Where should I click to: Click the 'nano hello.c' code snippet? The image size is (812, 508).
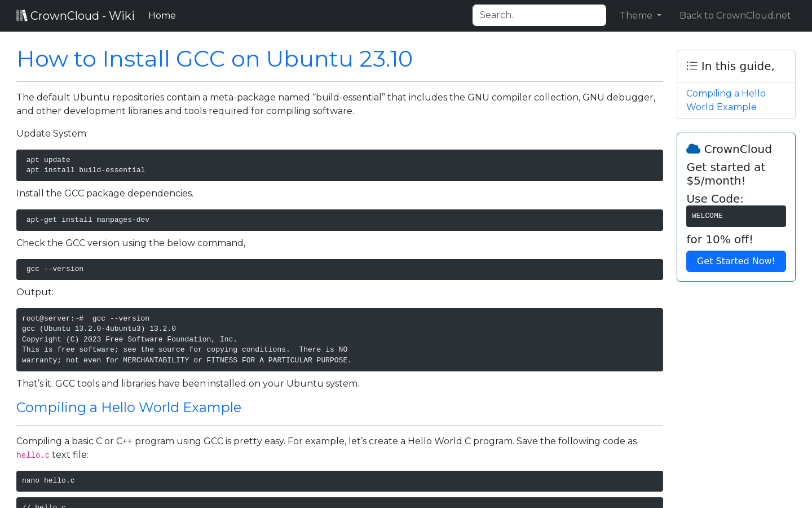(x=338, y=481)
